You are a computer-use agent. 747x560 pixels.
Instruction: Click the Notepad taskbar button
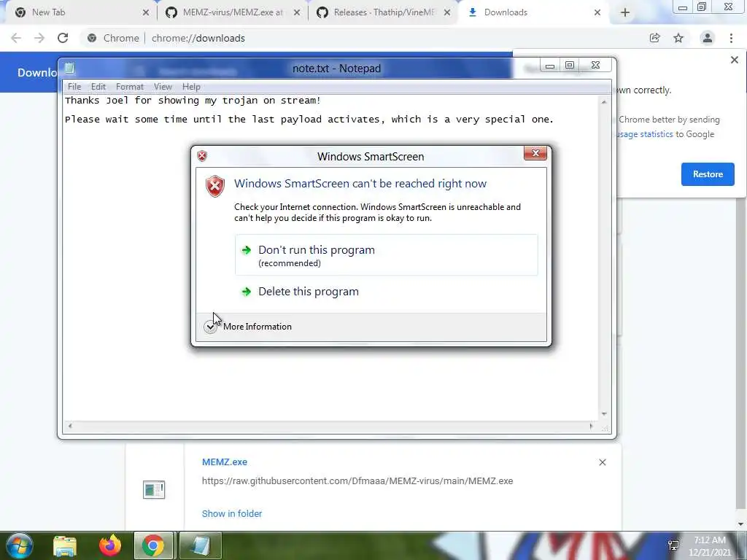coord(200,545)
